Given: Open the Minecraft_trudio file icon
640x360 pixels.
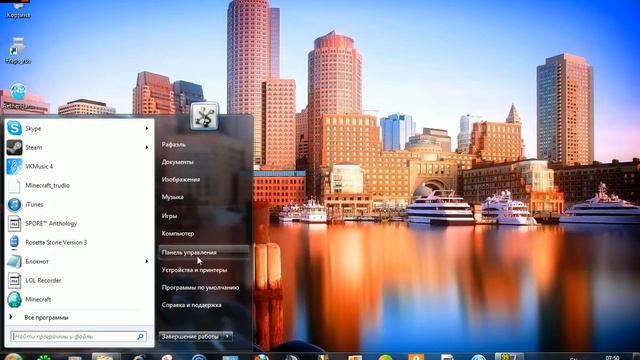Looking at the screenshot, I should pos(14,185).
